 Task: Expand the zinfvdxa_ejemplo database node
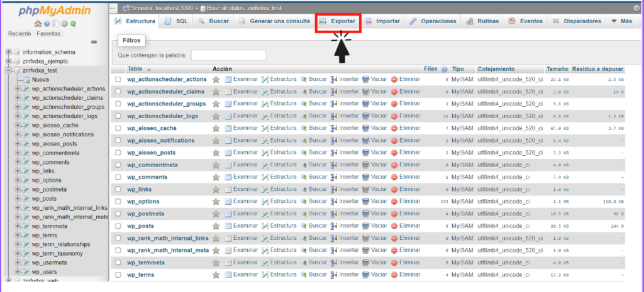click(8, 61)
